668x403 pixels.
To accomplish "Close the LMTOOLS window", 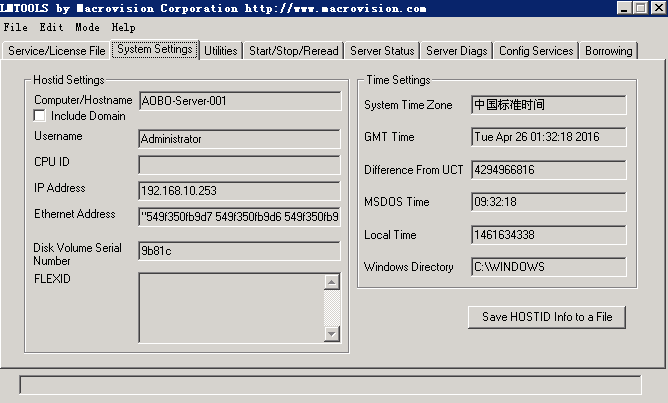I will point(658,8).
